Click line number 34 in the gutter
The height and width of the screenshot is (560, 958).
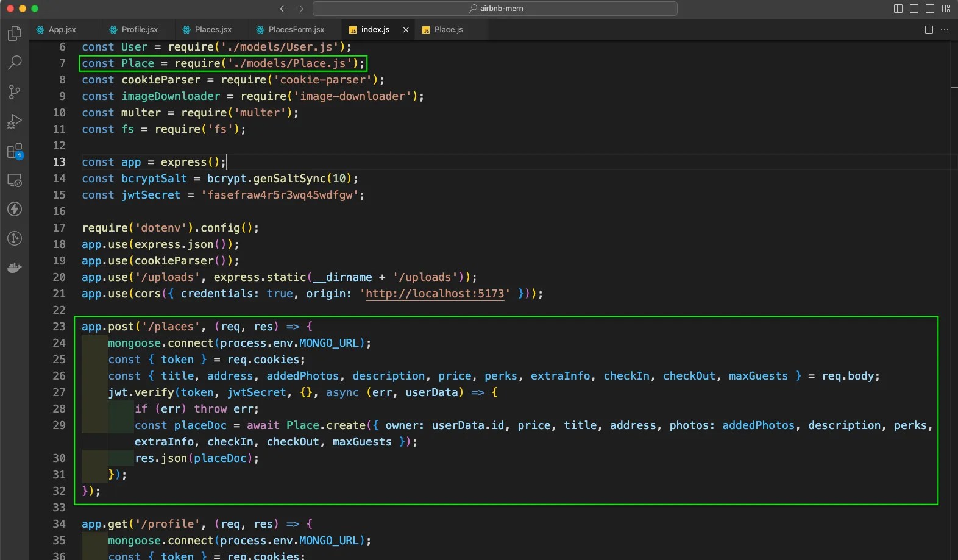tap(59, 524)
